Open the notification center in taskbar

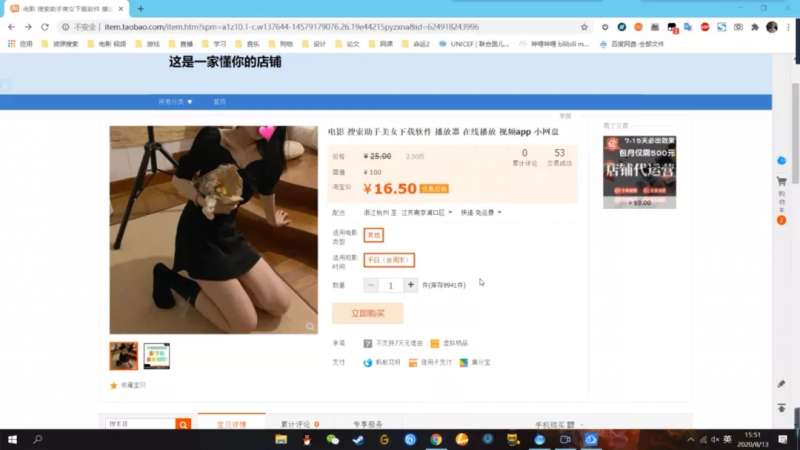783,439
